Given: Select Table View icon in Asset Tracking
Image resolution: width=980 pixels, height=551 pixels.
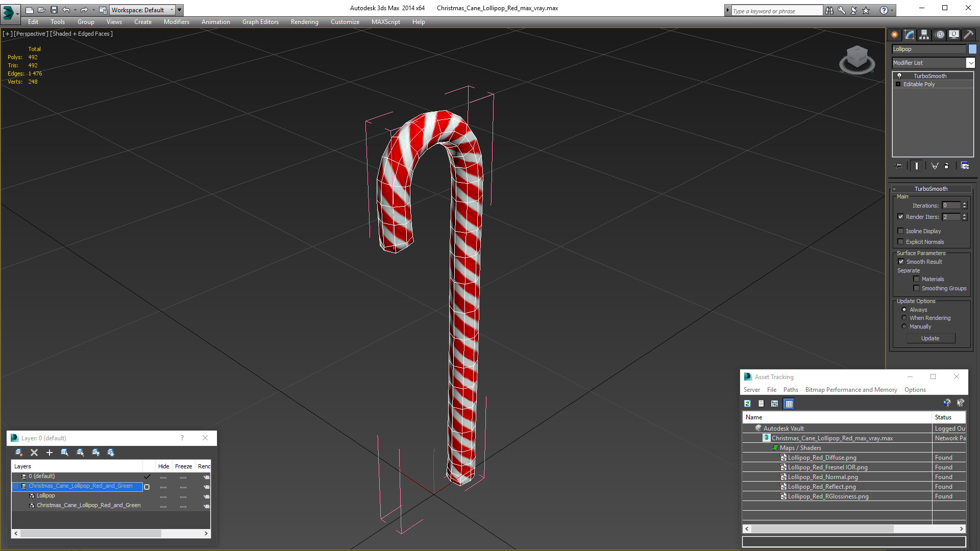Looking at the screenshot, I should (x=789, y=404).
